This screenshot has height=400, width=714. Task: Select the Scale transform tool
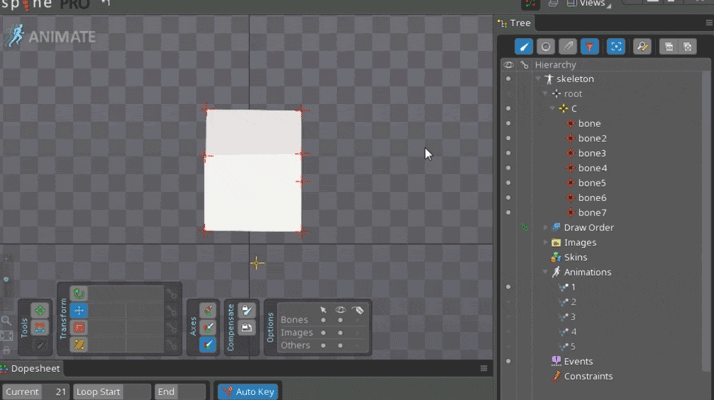click(x=79, y=327)
